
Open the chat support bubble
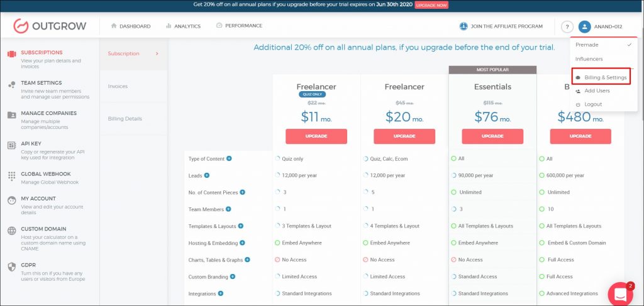619,293
